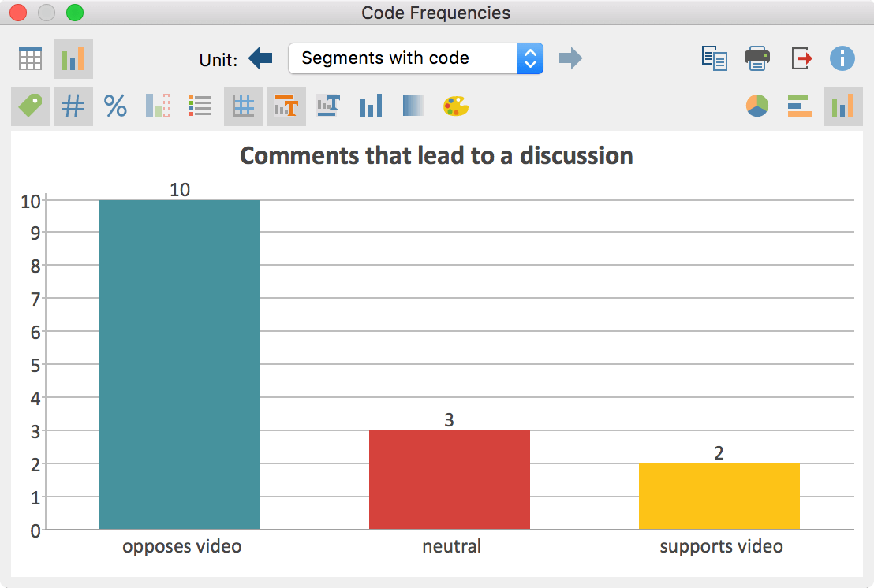The width and height of the screenshot is (874, 588).
Task: Open the color palette icon
Action: point(456,106)
